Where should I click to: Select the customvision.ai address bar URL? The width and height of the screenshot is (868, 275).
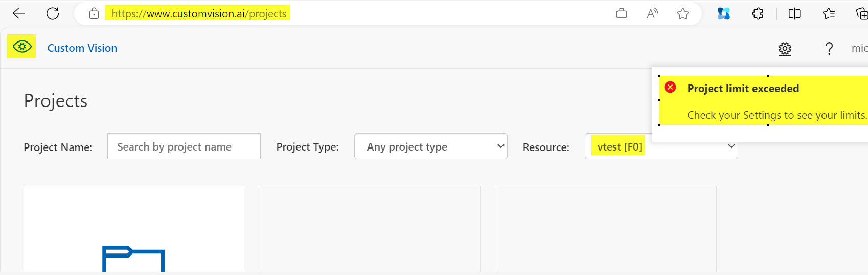199,14
